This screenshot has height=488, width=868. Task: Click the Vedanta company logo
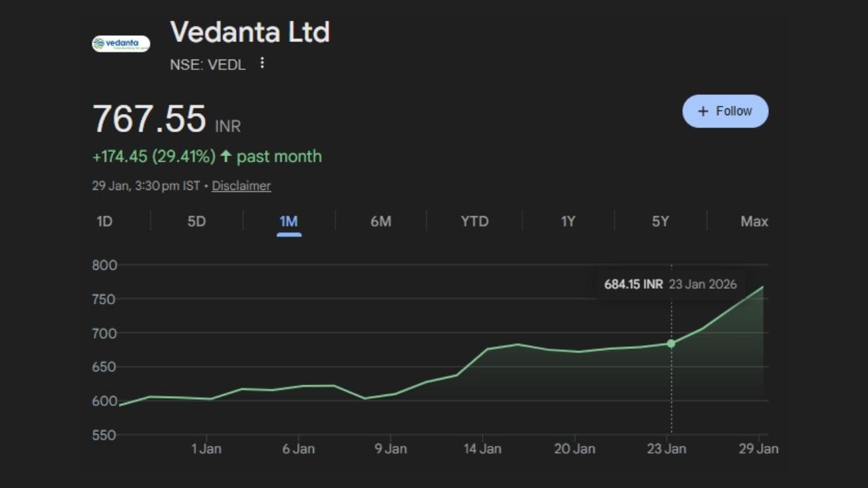121,44
